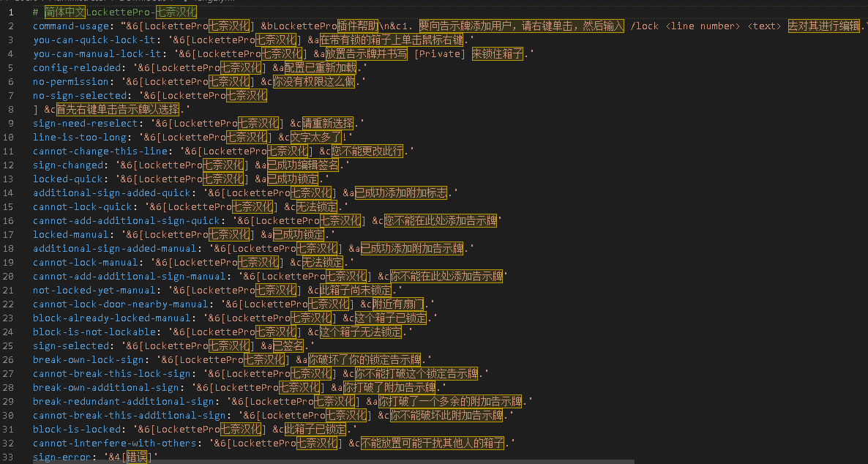
Task: Click the value '请重新选择'
Action: (328, 123)
